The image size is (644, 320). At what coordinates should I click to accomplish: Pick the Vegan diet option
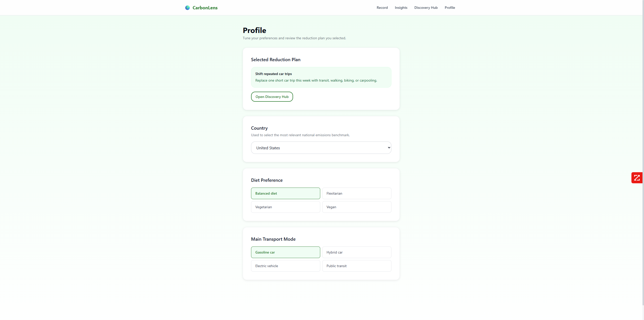pos(357,207)
